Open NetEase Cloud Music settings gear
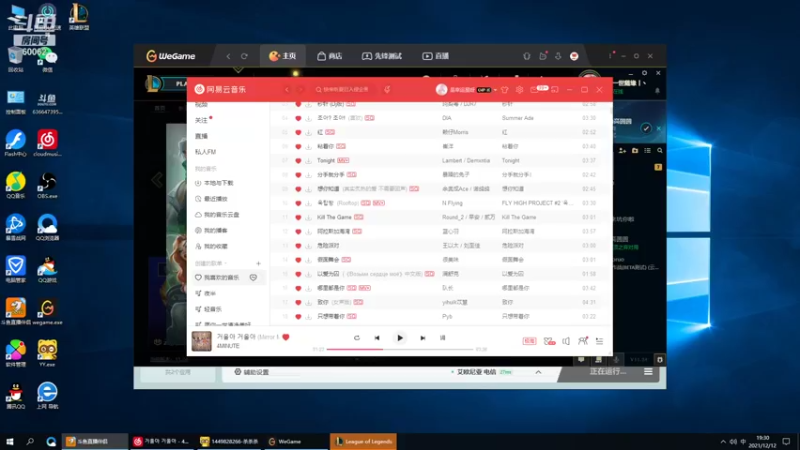 519,90
